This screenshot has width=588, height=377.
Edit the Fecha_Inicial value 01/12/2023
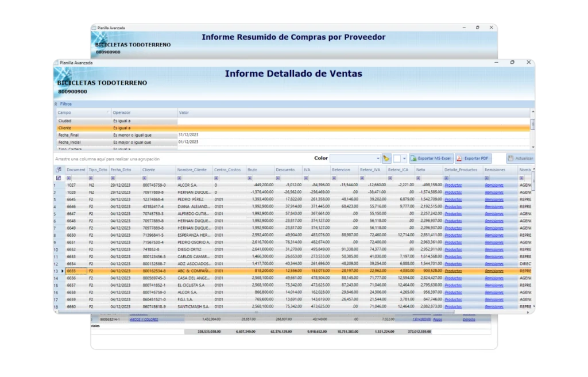click(188, 142)
